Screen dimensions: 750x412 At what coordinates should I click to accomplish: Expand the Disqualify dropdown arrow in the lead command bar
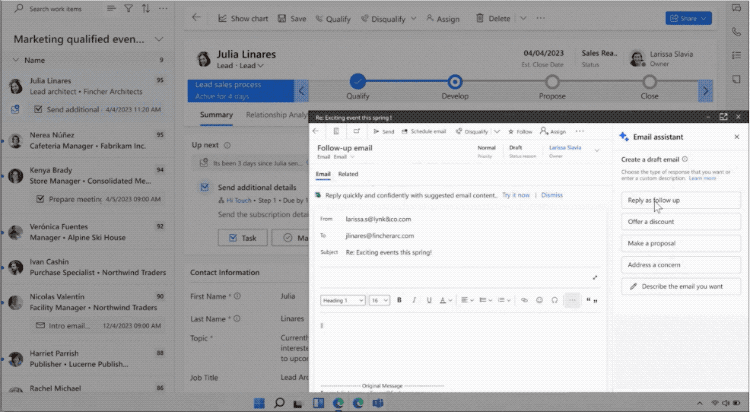pos(414,19)
